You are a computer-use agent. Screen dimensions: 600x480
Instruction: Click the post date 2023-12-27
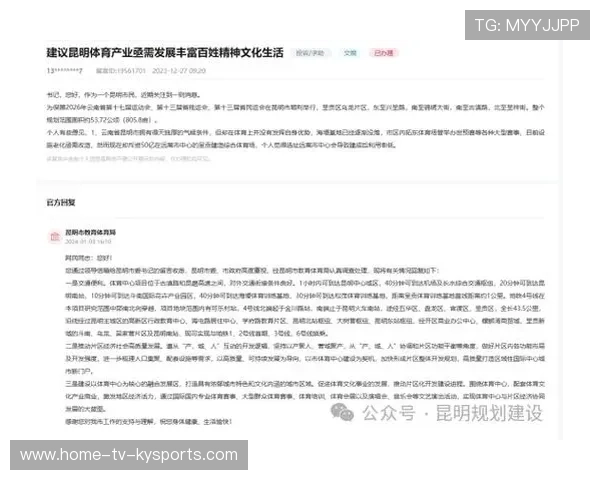click(x=171, y=71)
